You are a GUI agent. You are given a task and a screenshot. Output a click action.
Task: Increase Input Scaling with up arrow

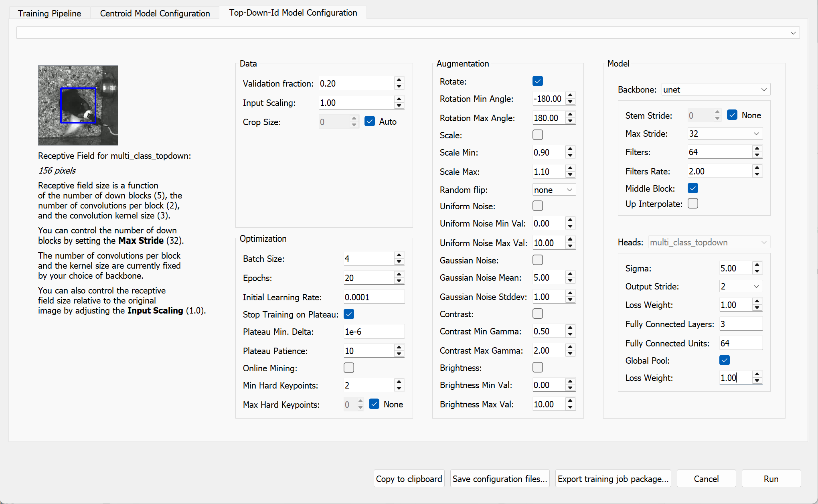tap(399, 99)
